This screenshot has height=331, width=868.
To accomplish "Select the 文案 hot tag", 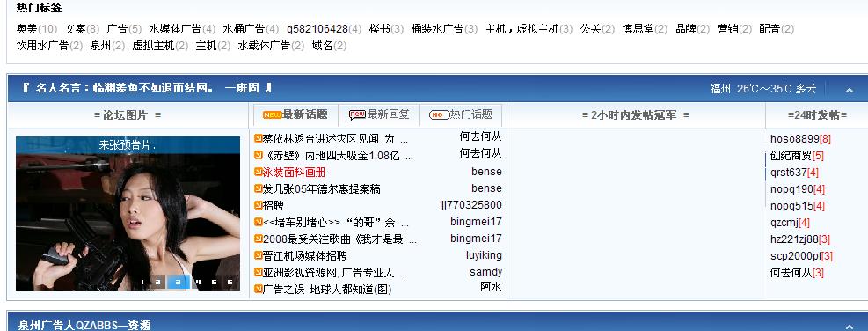I will 75,29.
